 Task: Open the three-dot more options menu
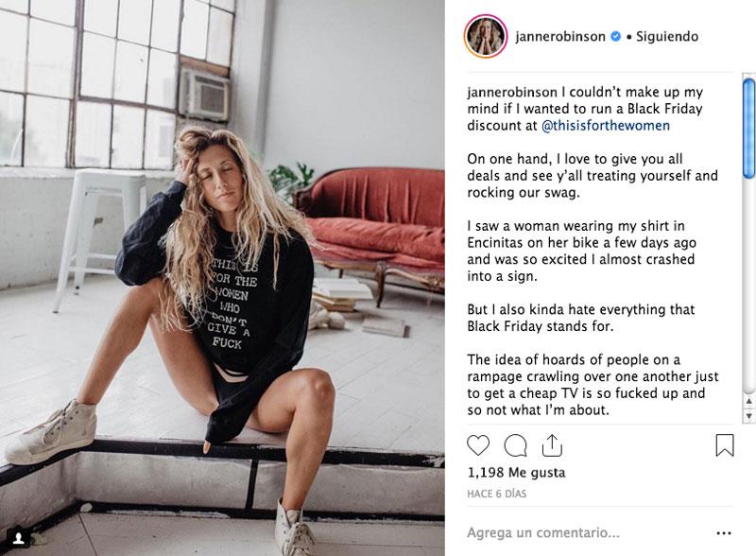click(x=724, y=533)
